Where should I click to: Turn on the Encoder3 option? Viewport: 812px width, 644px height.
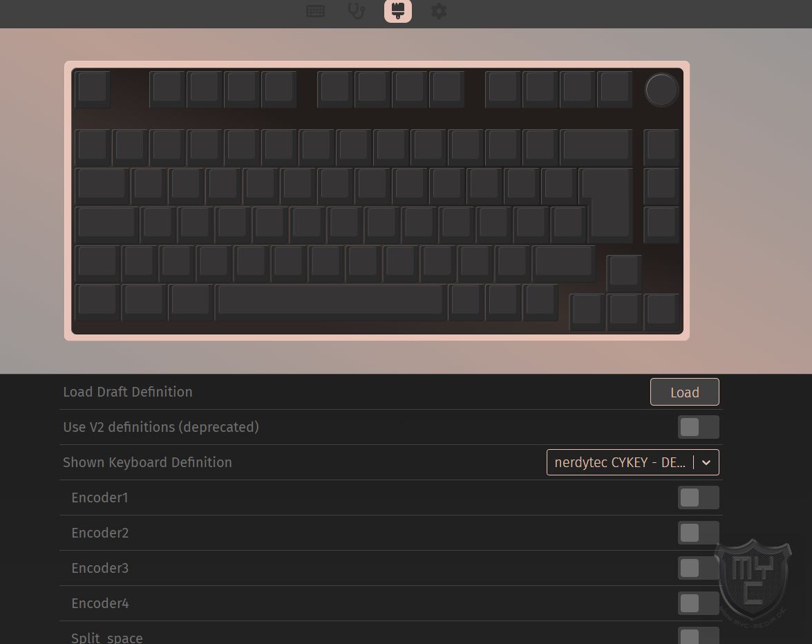coord(698,568)
